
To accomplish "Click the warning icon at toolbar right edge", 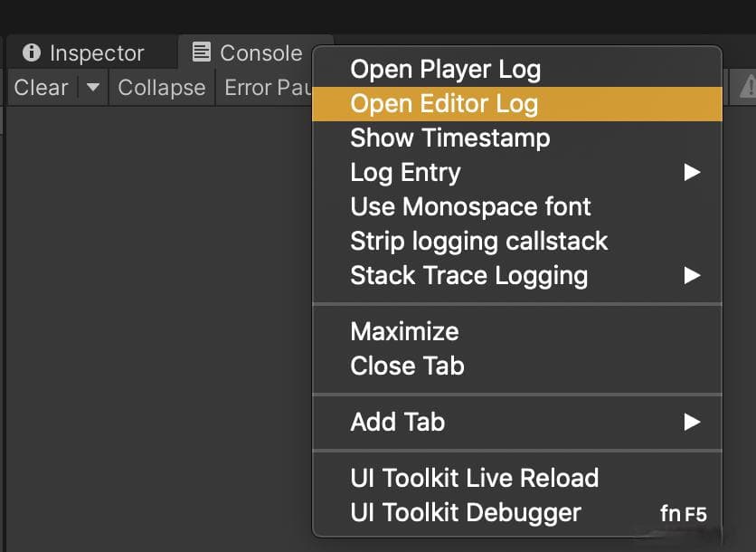I will pyautogui.click(x=748, y=87).
